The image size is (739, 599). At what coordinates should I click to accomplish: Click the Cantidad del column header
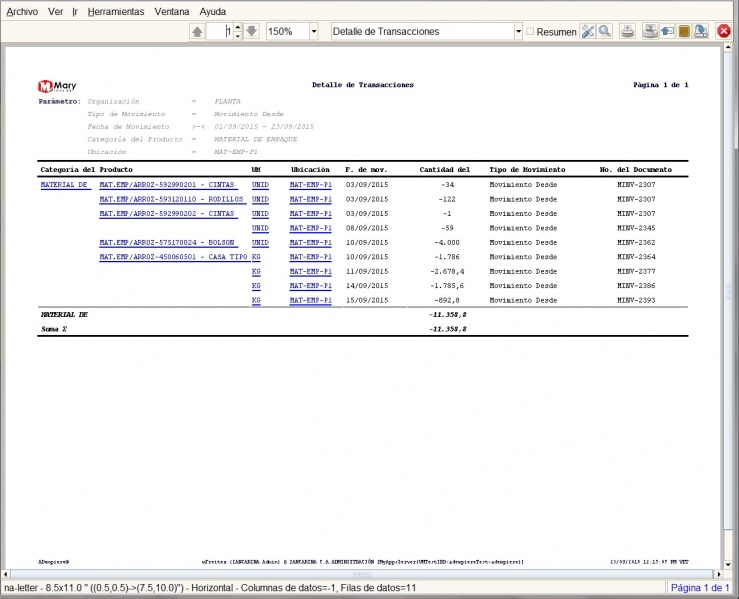444,170
